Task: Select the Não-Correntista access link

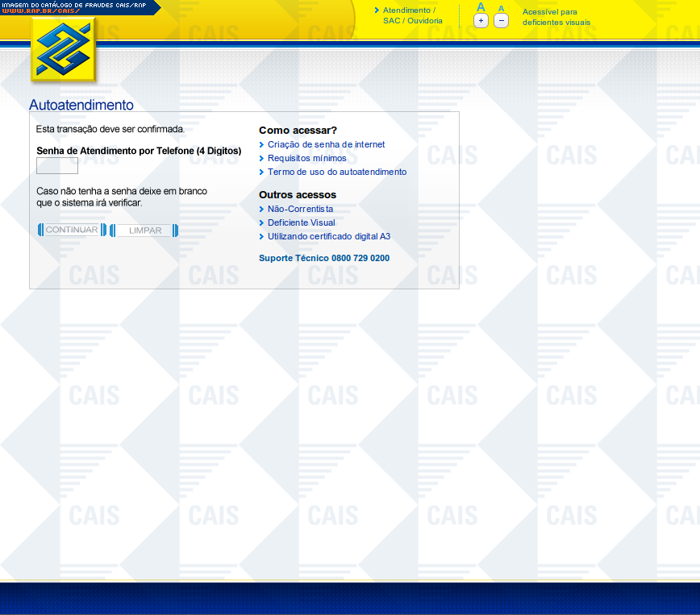Action: (x=300, y=210)
